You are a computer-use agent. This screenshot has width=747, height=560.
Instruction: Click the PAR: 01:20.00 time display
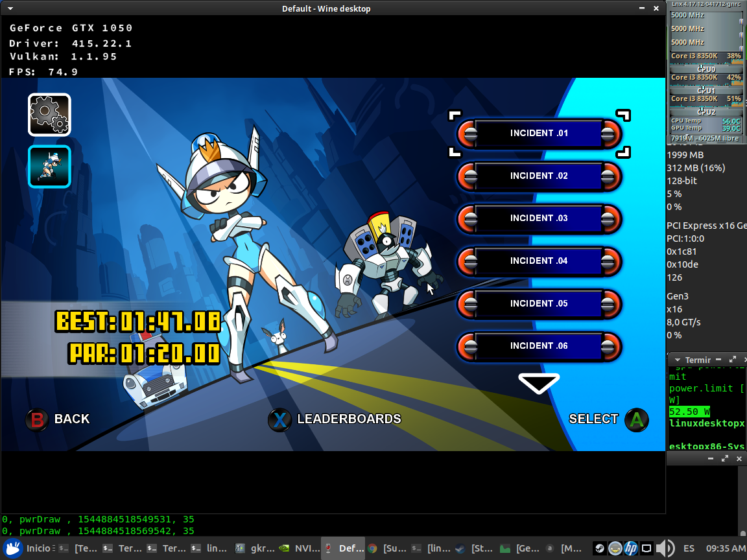[x=145, y=353]
